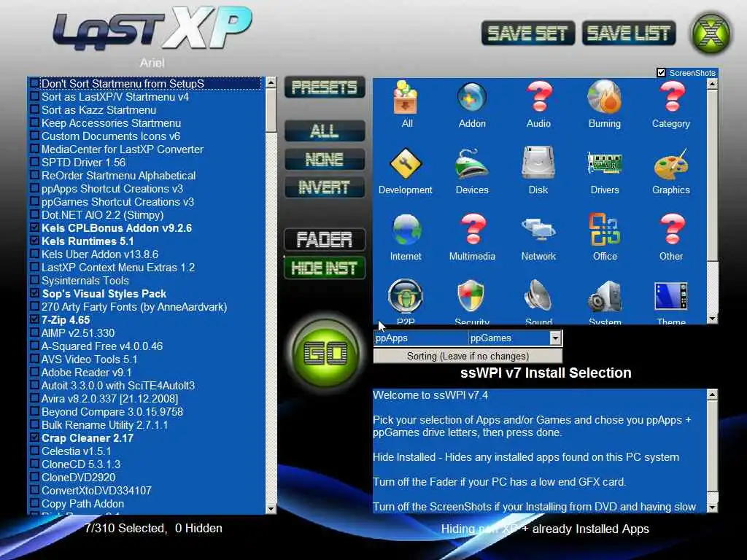This screenshot has width=747, height=560.
Task: Click description panel scrollbar down arrow
Action: click(x=712, y=507)
